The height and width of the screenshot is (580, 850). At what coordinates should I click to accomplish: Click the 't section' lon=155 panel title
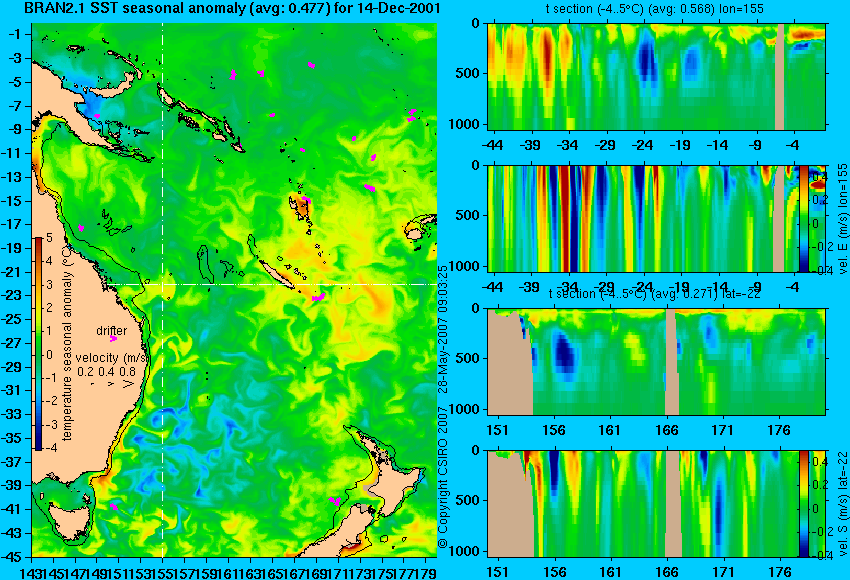[655, 9]
